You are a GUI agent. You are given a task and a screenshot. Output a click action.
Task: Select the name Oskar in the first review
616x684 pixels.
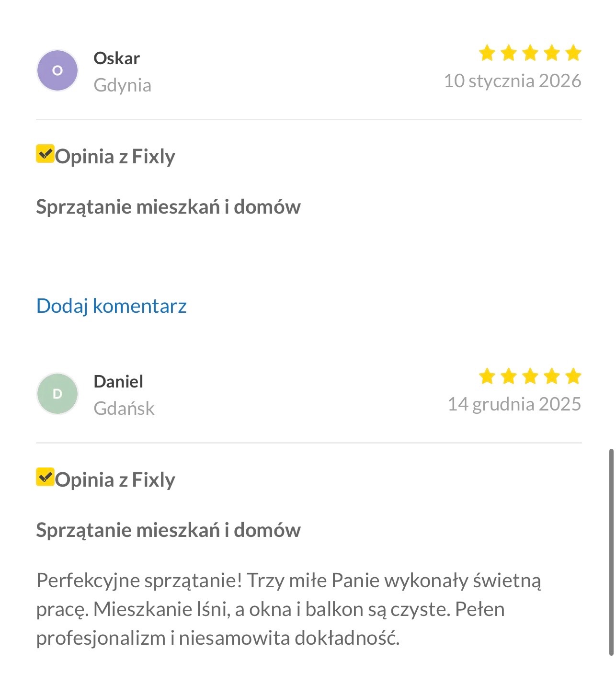[116, 57]
